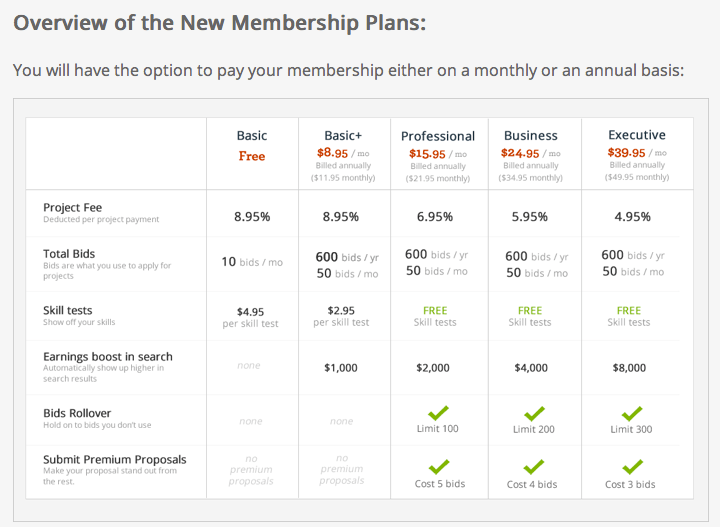The image size is (720, 527).
Task: Select the Executive plan header
Action: coord(637,135)
